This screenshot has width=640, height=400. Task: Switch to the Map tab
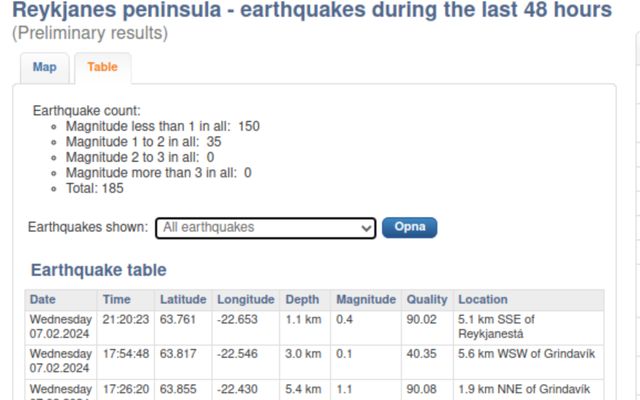[x=44, y=68]
